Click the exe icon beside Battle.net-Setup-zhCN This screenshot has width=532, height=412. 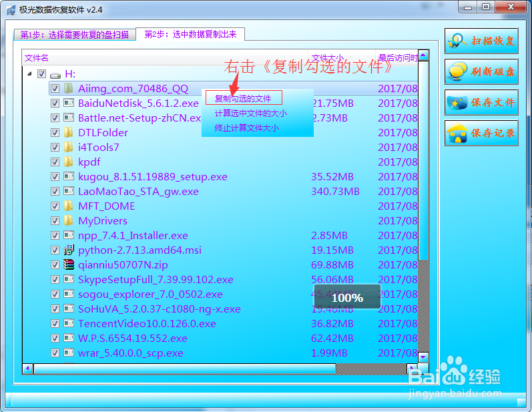pyautogui.click(x=69, y=118)
